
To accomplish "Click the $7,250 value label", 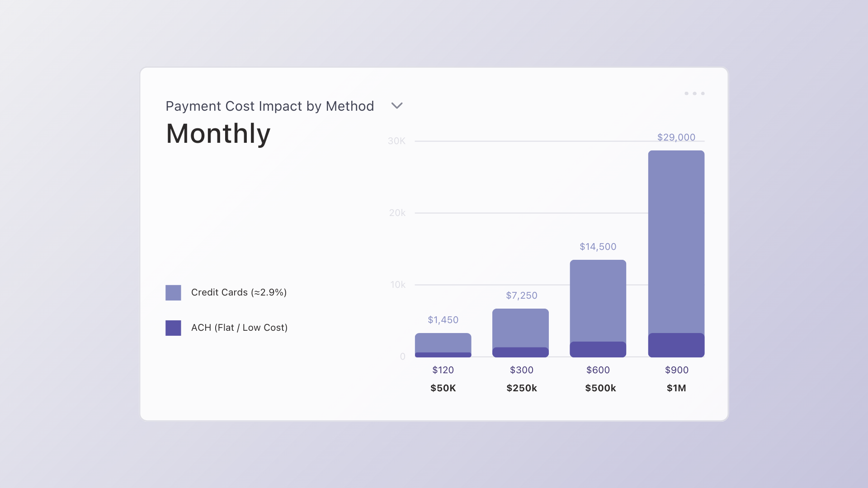I will click(x=522, y=296).
